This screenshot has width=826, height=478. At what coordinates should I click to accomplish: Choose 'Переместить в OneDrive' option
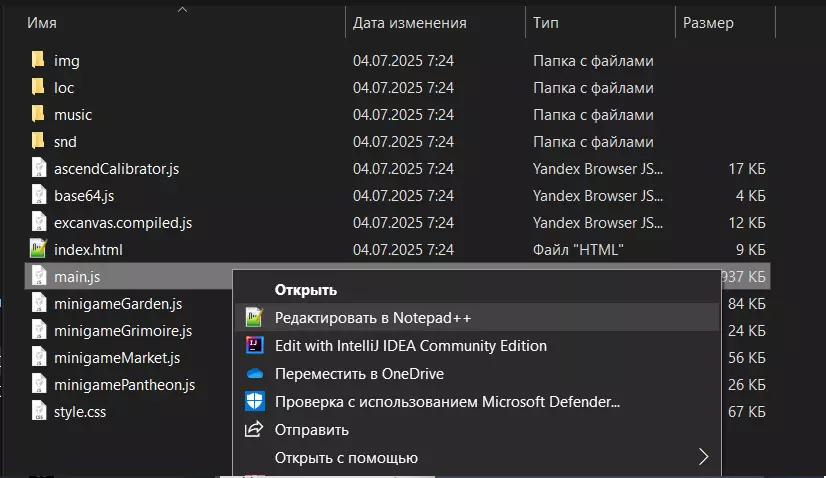[x=359, y=374]
